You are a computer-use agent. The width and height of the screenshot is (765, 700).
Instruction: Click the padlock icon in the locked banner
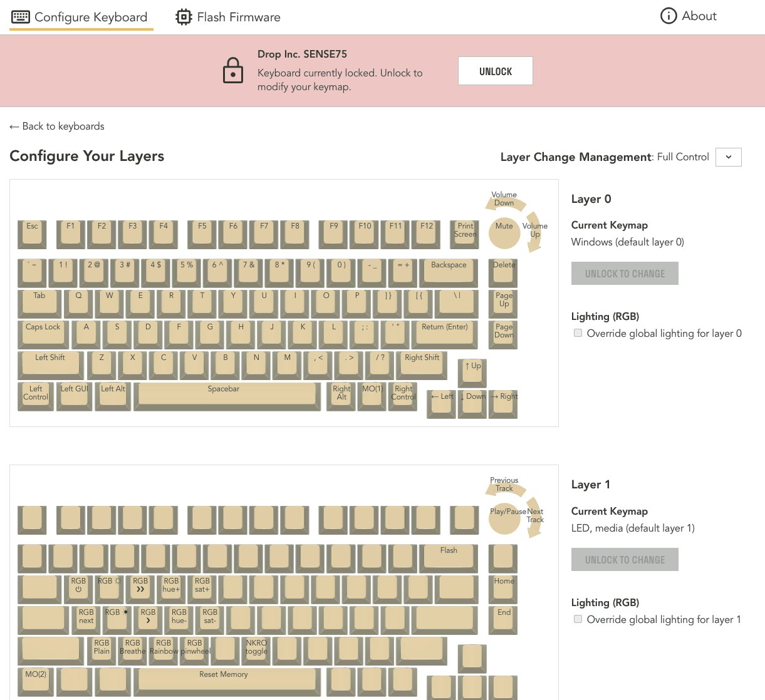233,71
